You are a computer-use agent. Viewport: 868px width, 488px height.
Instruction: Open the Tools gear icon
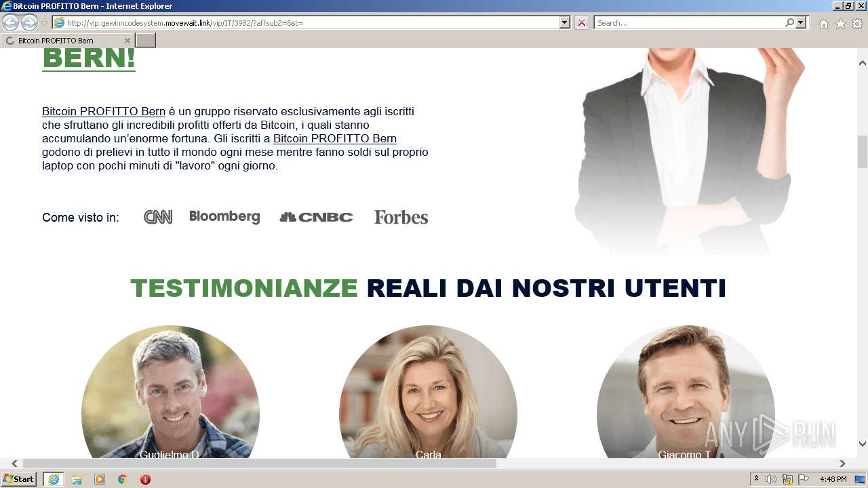click(857, 24)
